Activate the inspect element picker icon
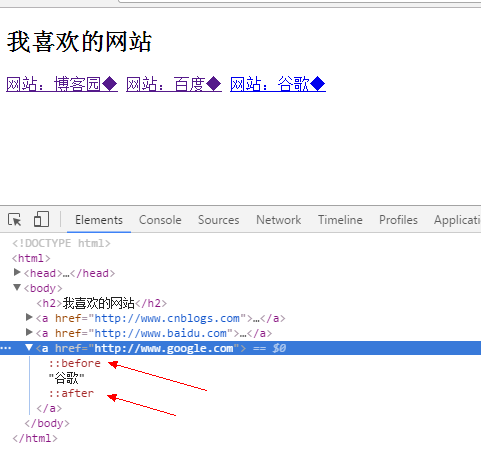This screenshot has width=481, height=449. click(x=14, y=220)
